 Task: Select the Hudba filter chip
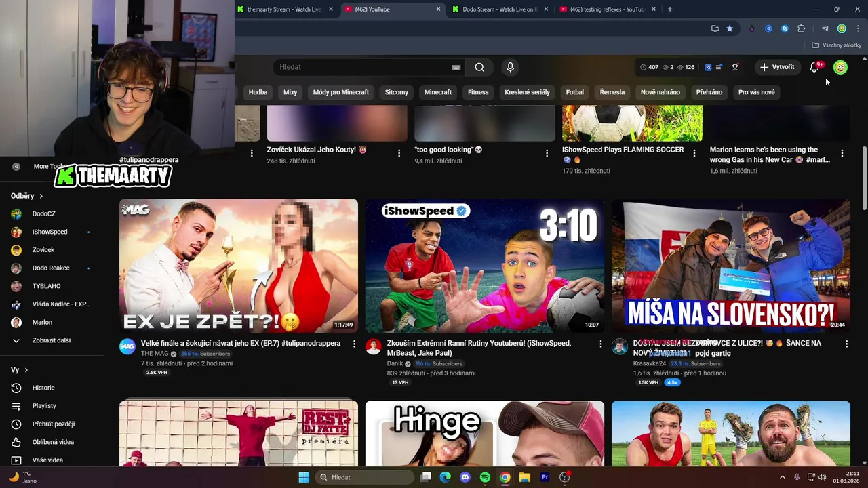pos(258,92)
